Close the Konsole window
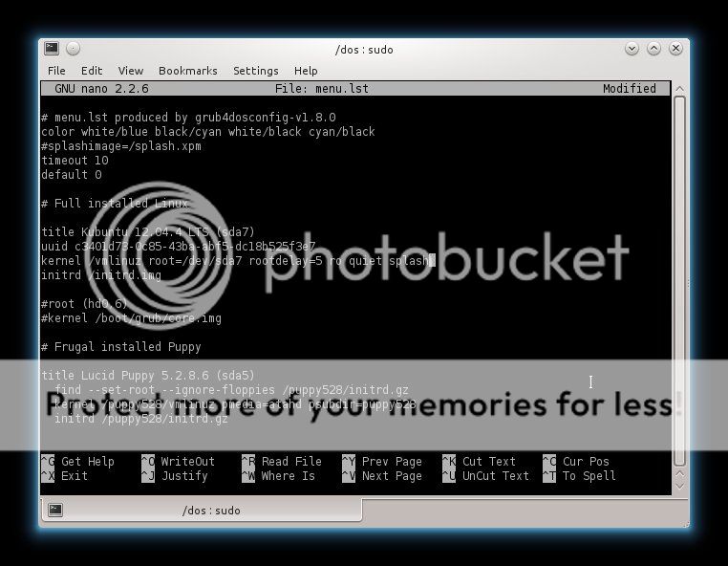The width and height of the screenshot is (728, 566). [x=675, y=49]
